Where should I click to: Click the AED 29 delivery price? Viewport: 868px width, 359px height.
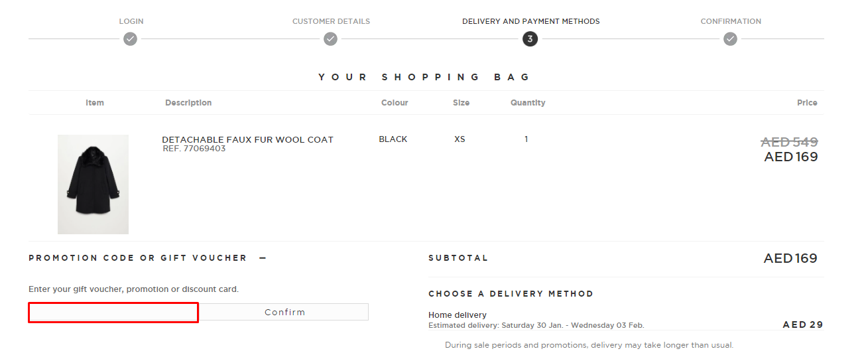(802, 324)
